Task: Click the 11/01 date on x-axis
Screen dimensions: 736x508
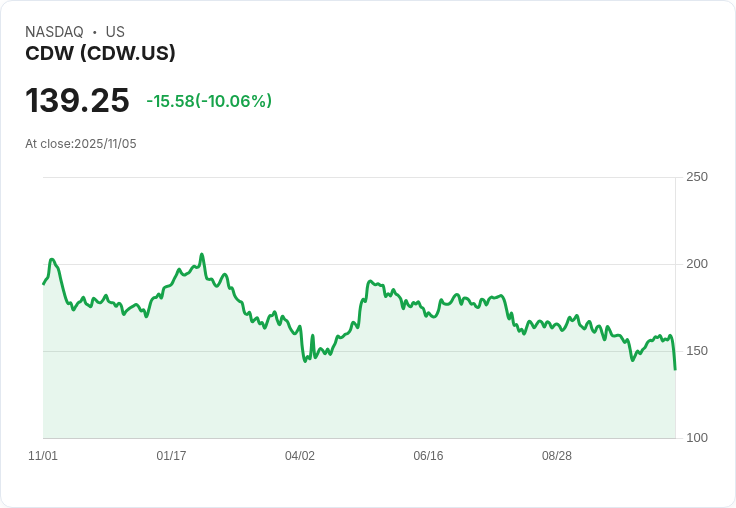Action: coord(43,456)
